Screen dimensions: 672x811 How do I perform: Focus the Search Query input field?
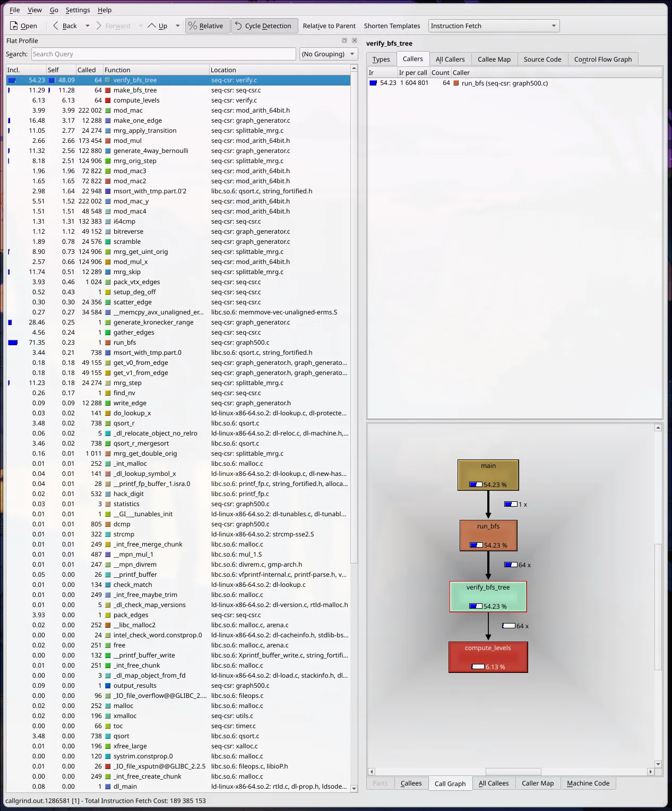[163, 54]
